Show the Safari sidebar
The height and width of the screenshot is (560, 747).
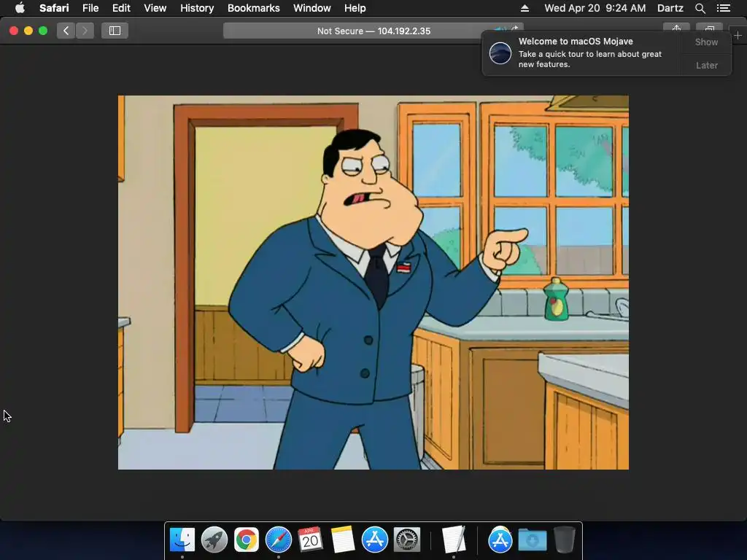tap(115, 31)
